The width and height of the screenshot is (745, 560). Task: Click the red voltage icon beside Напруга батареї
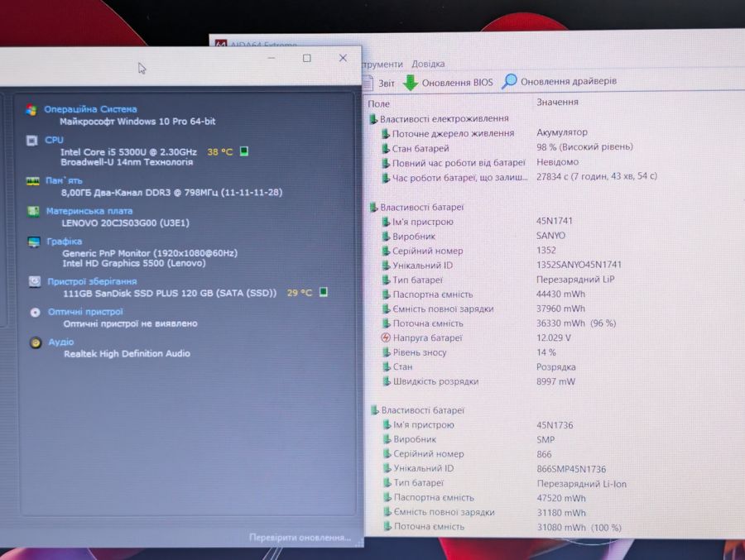tap(386, 337)
